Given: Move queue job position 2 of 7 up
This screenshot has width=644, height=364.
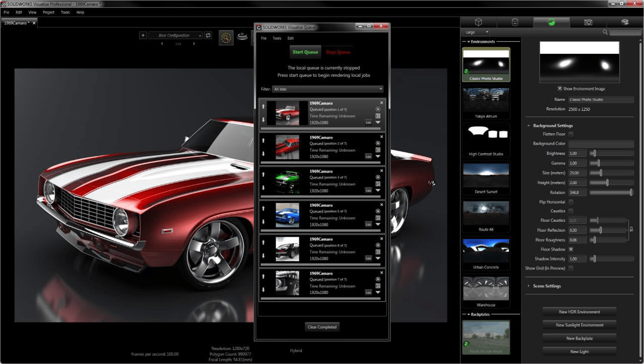Looking at the screenshot, I should click(x=263, y=141).
